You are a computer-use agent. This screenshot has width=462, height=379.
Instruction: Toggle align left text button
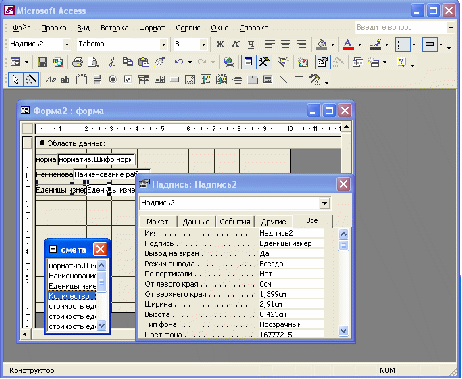[x=269, y=44]
